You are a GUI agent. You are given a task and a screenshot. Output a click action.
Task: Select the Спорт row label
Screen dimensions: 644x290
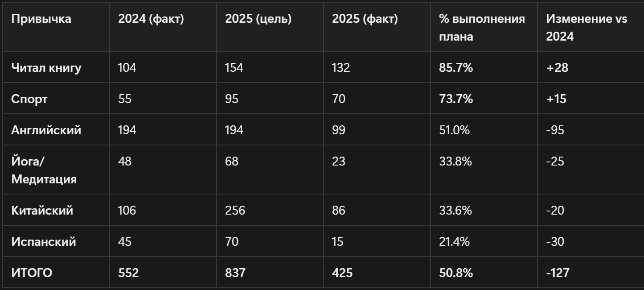[x=29, y=99]
